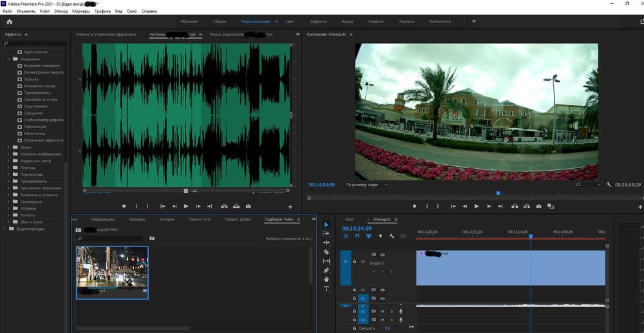
Task: Open the 1/2 playback resolution dropdown
Action: (585, 185)
